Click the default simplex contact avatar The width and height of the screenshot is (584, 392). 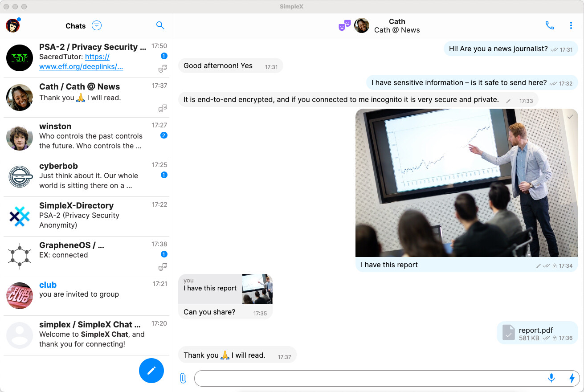click(20, 335)
